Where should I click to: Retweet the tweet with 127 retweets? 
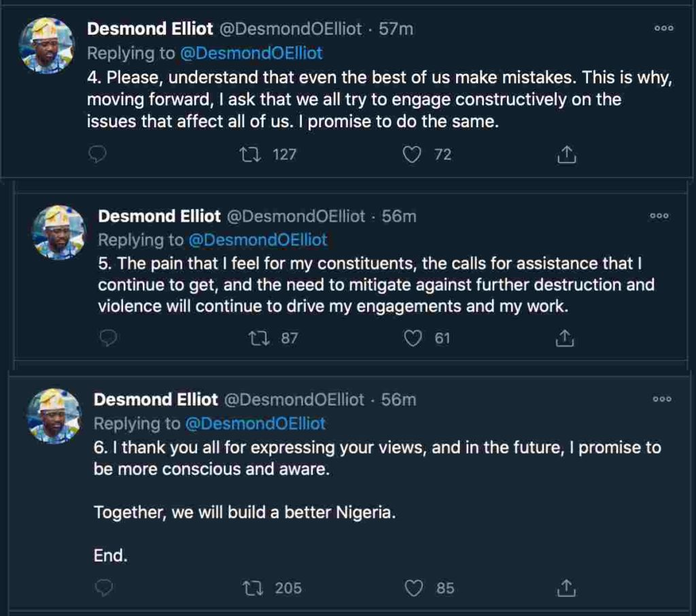[x=249, y=155]
